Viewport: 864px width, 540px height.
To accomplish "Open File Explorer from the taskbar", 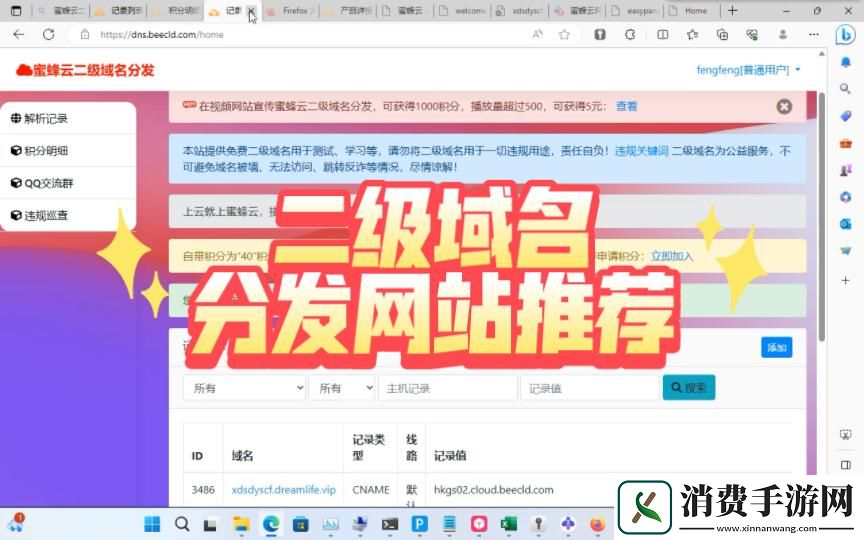I will 241,524.
